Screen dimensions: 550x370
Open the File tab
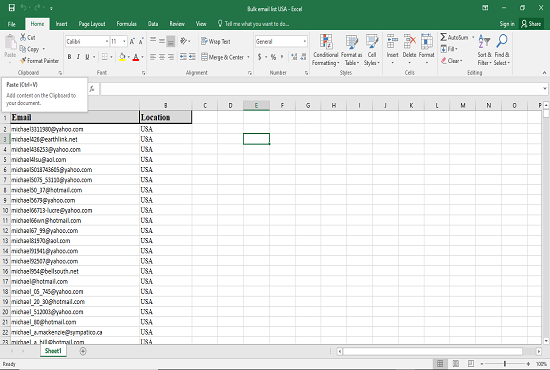pyautogui.click(x=12, y=24)
